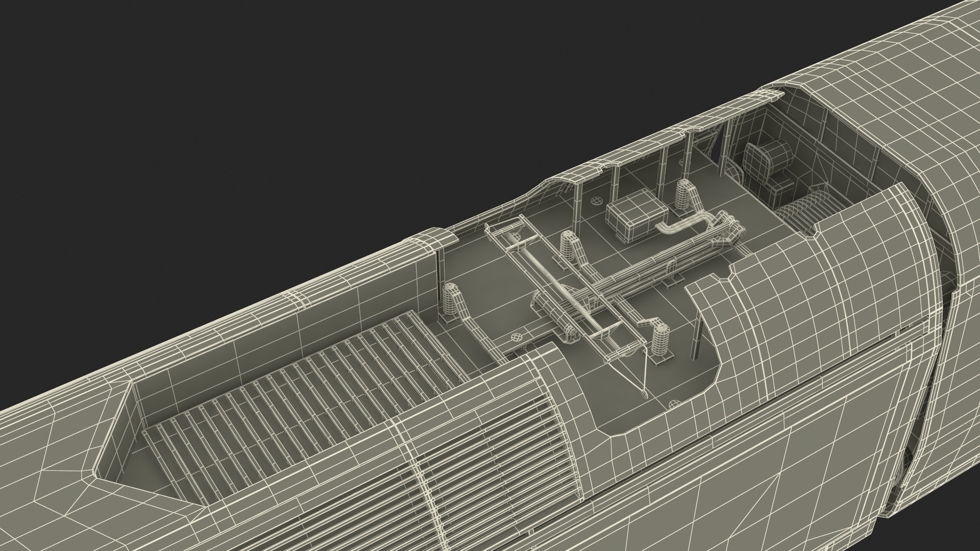
Task: Select the circular floor hatch near the crane base
Action: pos(517,337)
